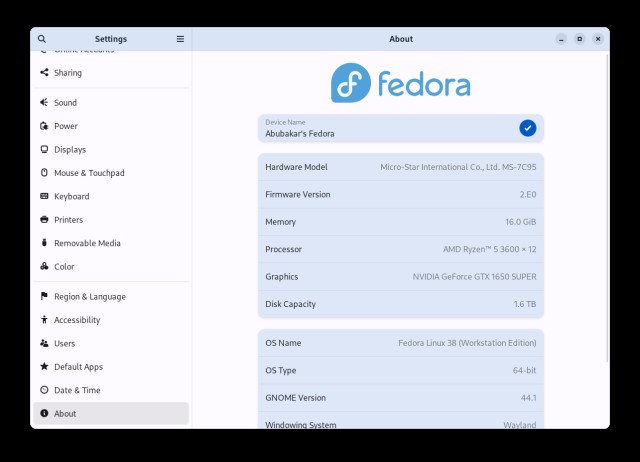Click the Keyboard icon in sidebar
640x462 pixels.
[44, 196]
